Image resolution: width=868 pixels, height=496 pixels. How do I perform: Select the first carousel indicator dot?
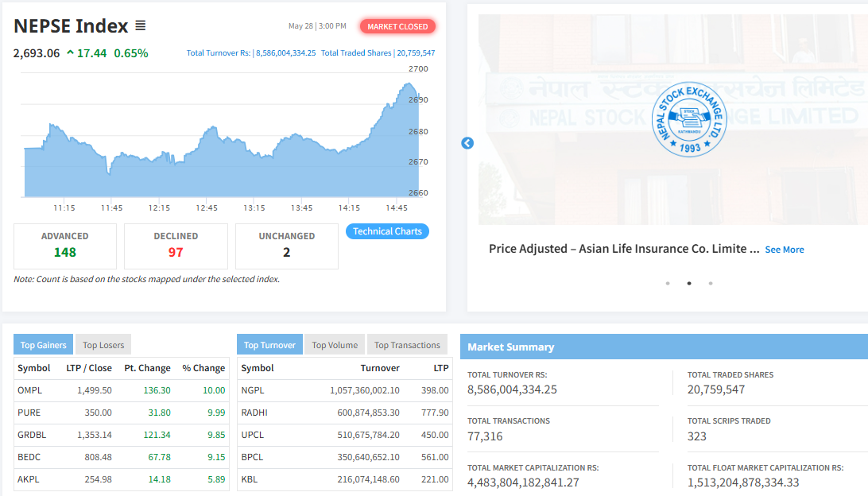667,283
